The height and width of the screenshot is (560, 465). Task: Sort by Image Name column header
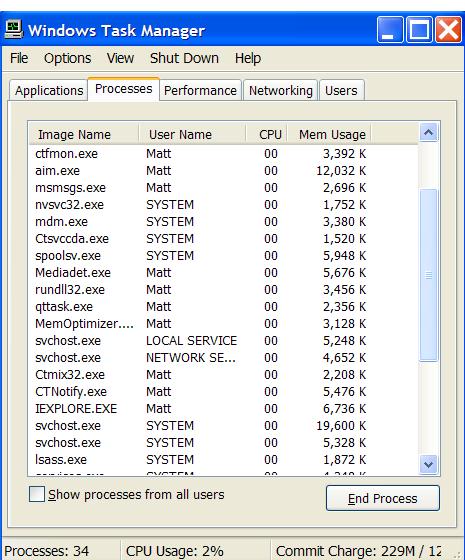(x=84, y=134)
